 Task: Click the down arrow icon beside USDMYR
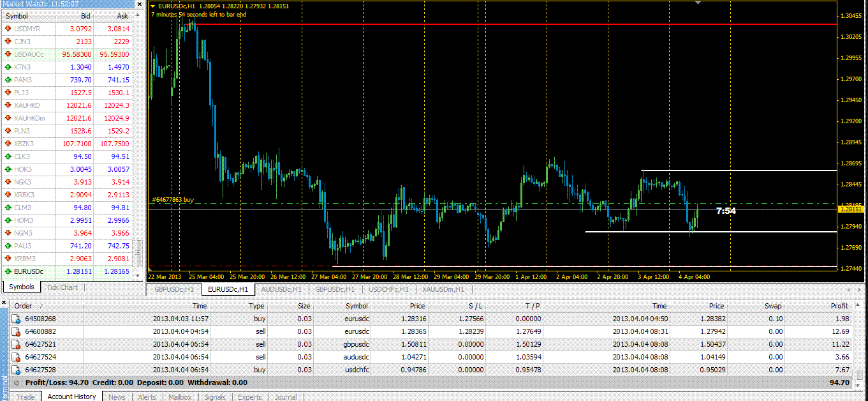pos(8,29)
